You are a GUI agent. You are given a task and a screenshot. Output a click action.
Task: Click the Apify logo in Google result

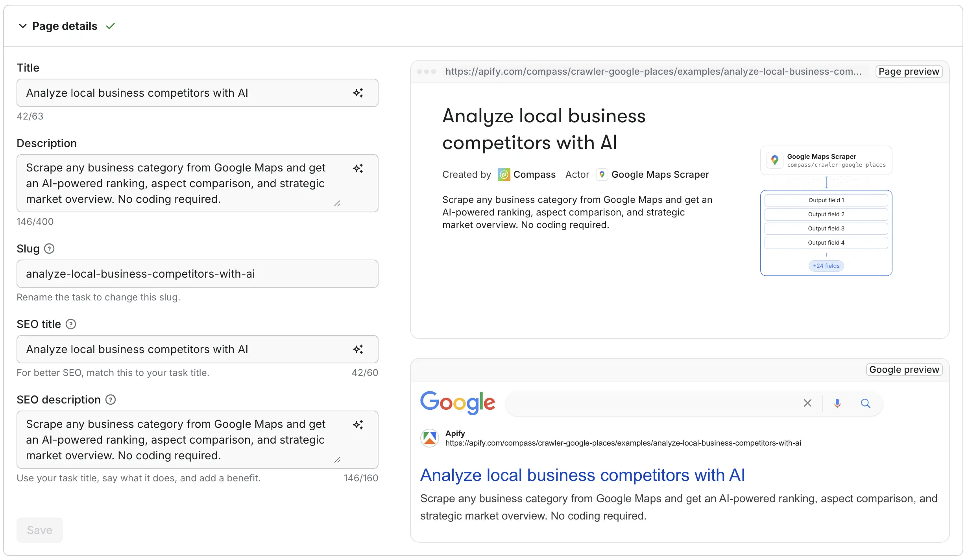[430, 438]
